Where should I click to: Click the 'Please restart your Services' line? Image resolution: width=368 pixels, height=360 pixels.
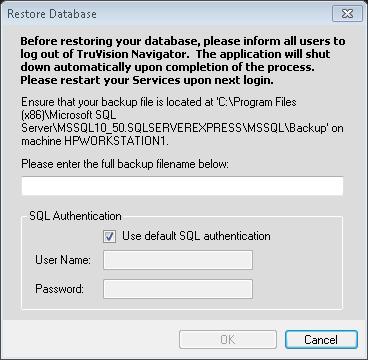pos(147,81)
